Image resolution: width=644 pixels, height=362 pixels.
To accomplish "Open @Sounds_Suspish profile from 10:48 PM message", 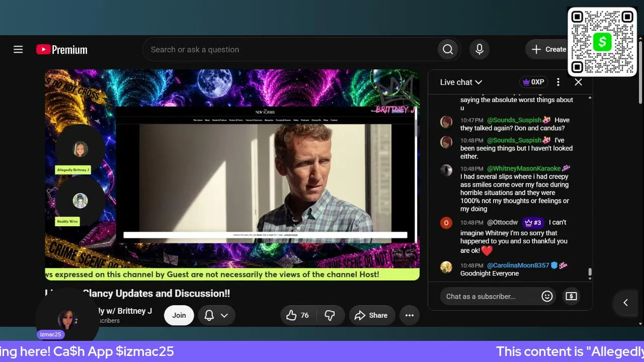I will 514,140.
